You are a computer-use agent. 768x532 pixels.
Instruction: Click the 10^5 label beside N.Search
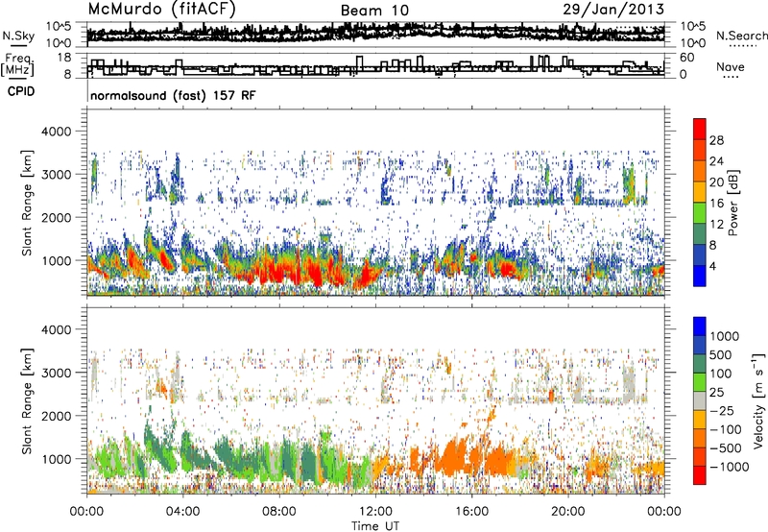[x=693, y=27]
